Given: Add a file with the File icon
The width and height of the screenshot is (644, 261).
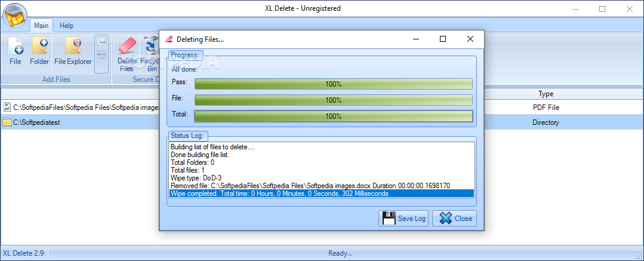Looking at the screenshot, I should 15,45.
